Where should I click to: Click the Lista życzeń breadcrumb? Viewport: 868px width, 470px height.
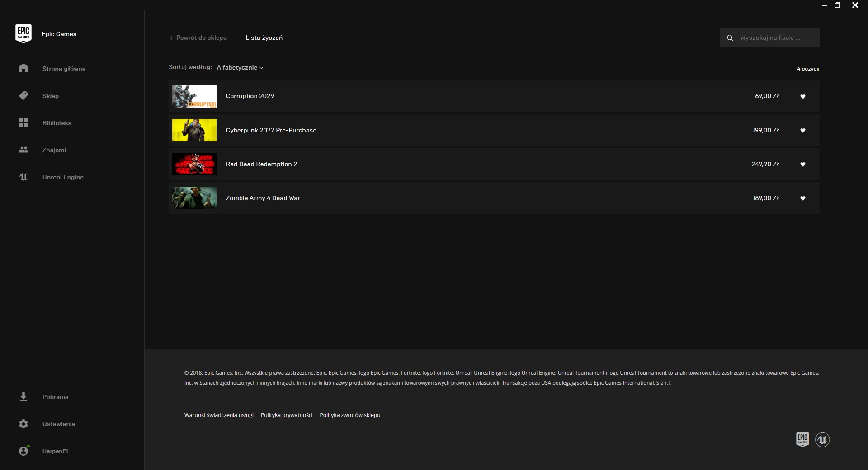tap(264, 38)
